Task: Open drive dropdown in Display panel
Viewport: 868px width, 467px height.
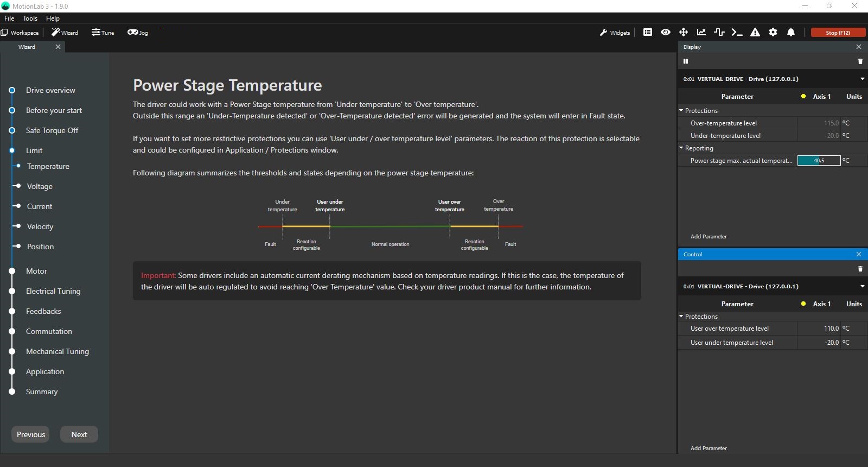Action: pos(862,79)
